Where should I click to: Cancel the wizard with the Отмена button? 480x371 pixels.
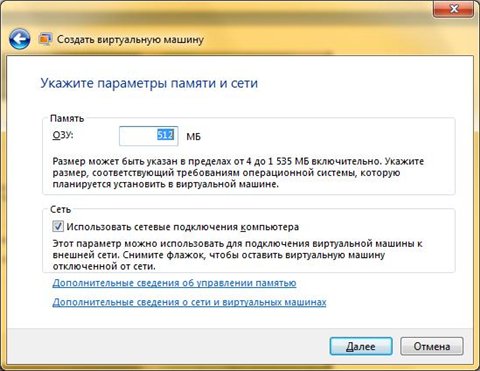(432, 346)
